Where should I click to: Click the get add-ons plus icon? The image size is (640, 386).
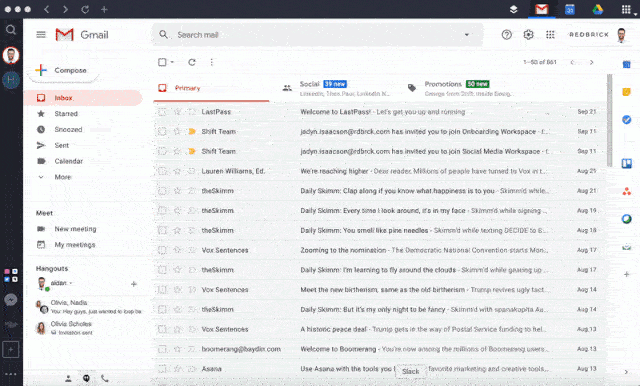pyautogui.click(x=627, y=274)
